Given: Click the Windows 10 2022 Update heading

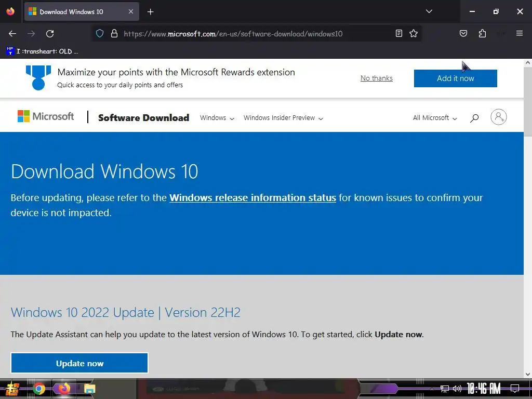Looking at the screenshot, I should (126, 312).
